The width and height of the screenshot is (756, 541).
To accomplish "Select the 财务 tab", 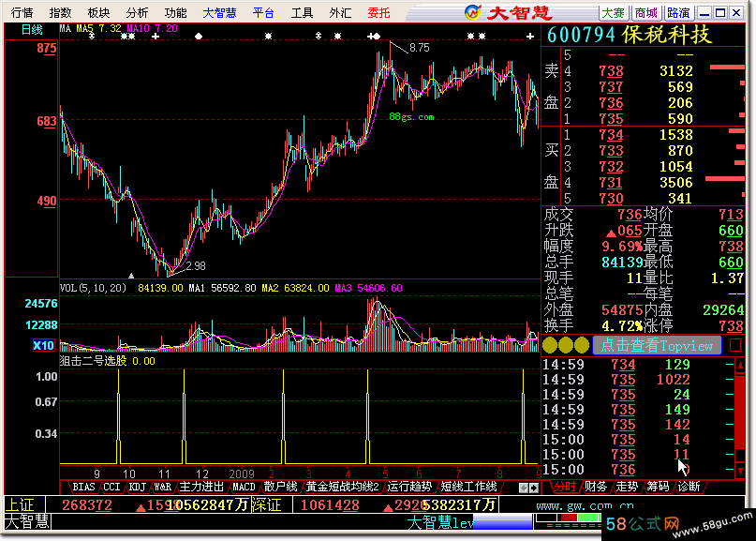I will tap(596, 487).
